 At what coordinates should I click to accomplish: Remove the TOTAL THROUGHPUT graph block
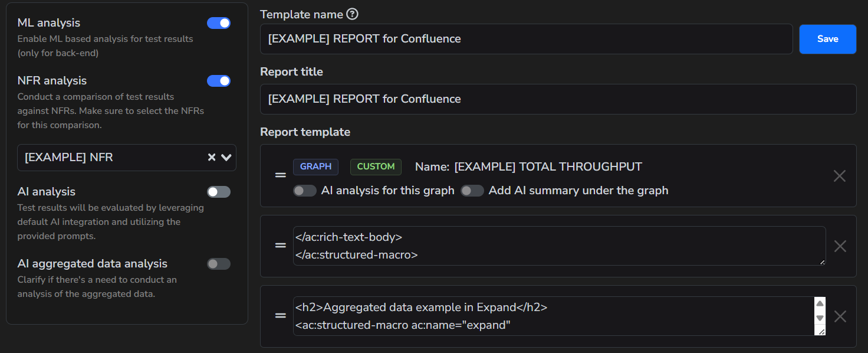(840, 175)
